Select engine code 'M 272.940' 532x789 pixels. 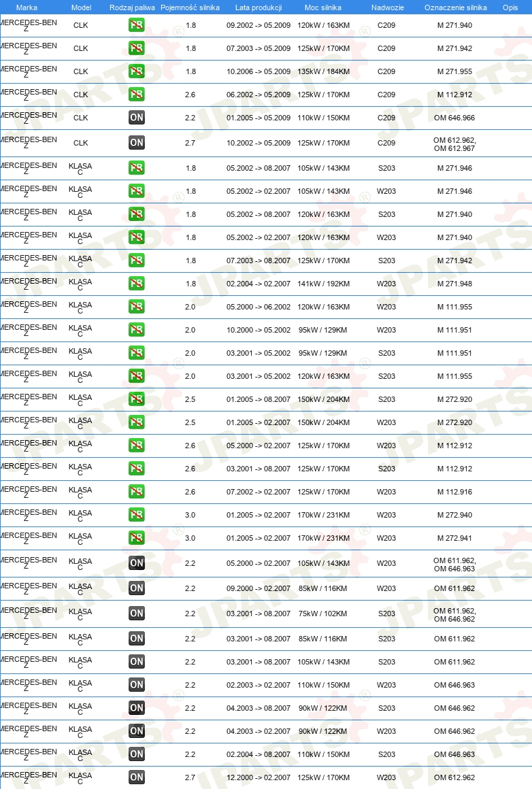point(454,516)
